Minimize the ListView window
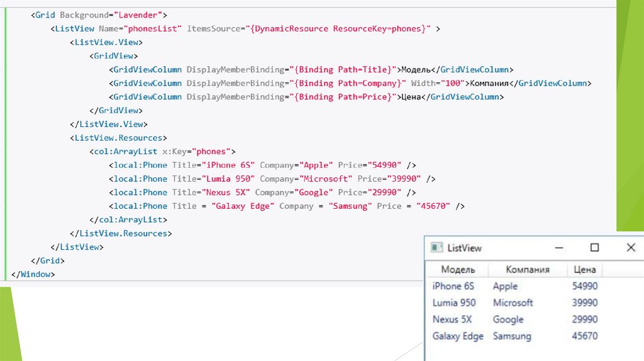Screen dimensions: 644x361 (559, 248)
